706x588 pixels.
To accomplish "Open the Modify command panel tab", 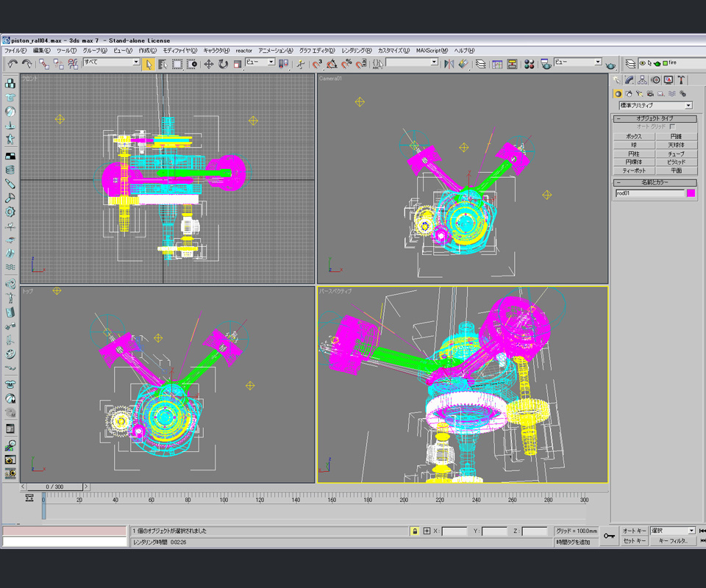I will coord(630,80).
